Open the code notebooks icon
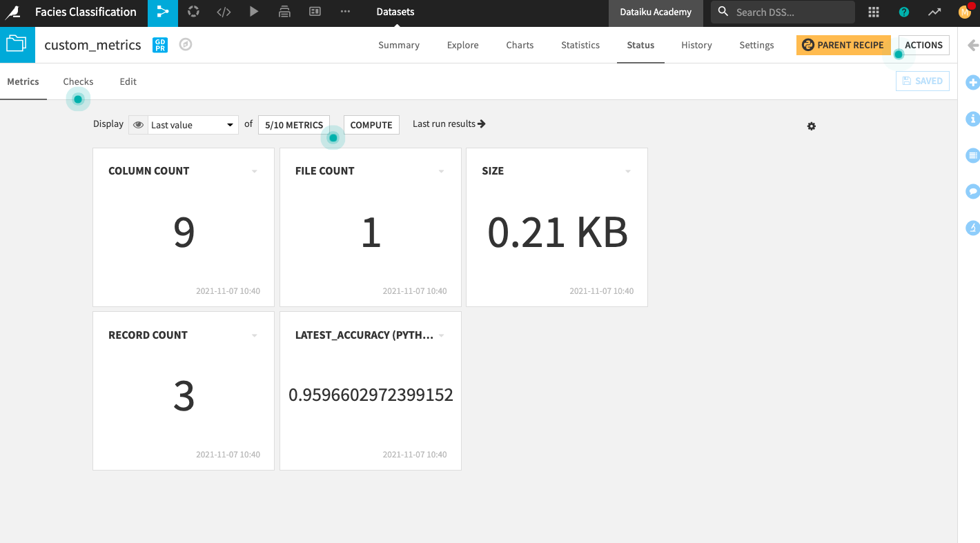The width and height of the screenshot is (980, 543). tap(224, 12)
